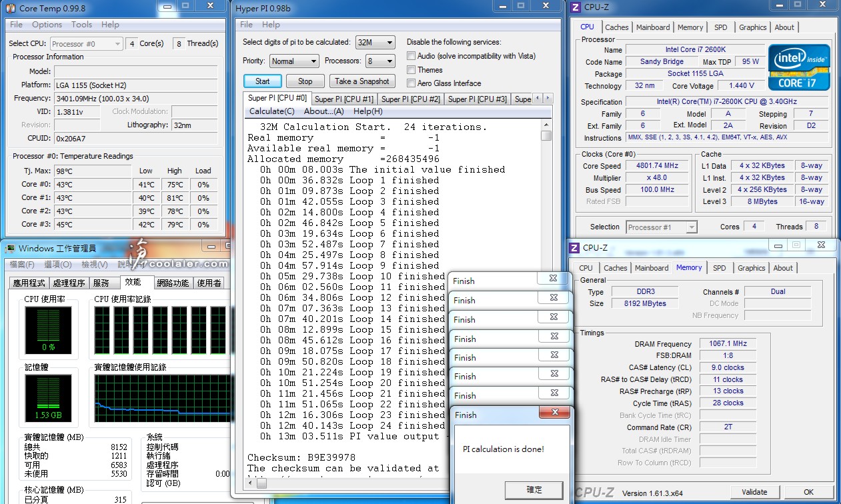This screenshot has height=504, width=841.
Task: Open the Priority Normal dropdown
Action: (x=294, y=61)
